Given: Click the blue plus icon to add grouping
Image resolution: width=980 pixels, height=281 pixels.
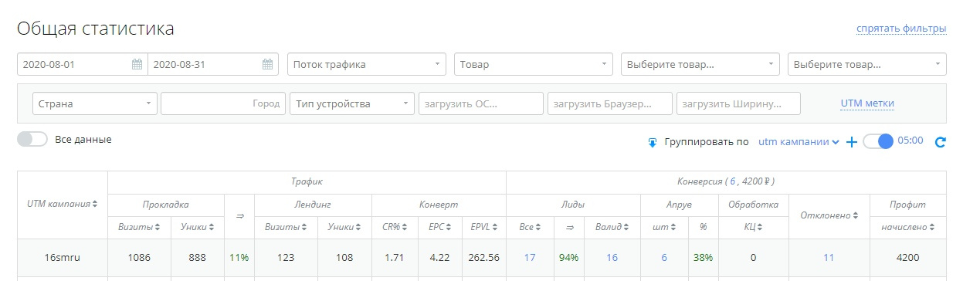Looking at the screenshot, I should [852, 142].
